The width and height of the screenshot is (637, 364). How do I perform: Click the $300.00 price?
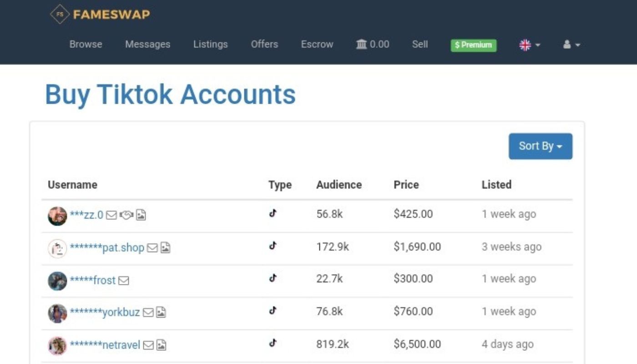point(413,279)
